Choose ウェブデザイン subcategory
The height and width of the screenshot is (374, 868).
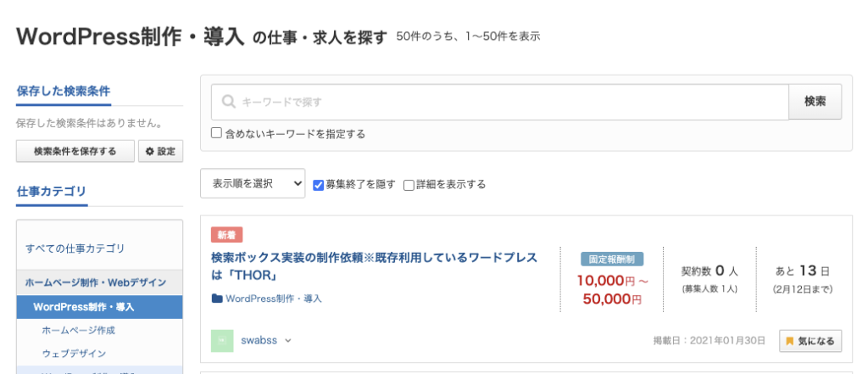(74, 353)
